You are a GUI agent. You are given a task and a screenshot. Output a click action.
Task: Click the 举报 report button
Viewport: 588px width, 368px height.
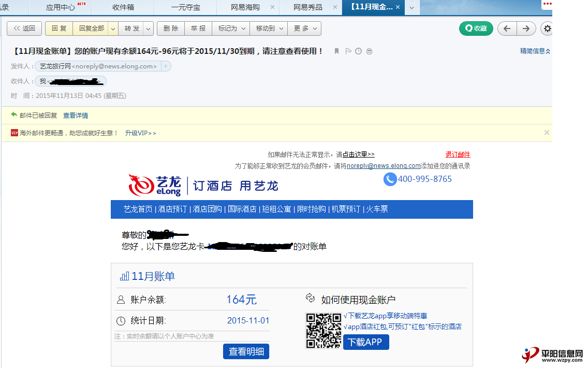pos(198,29)
